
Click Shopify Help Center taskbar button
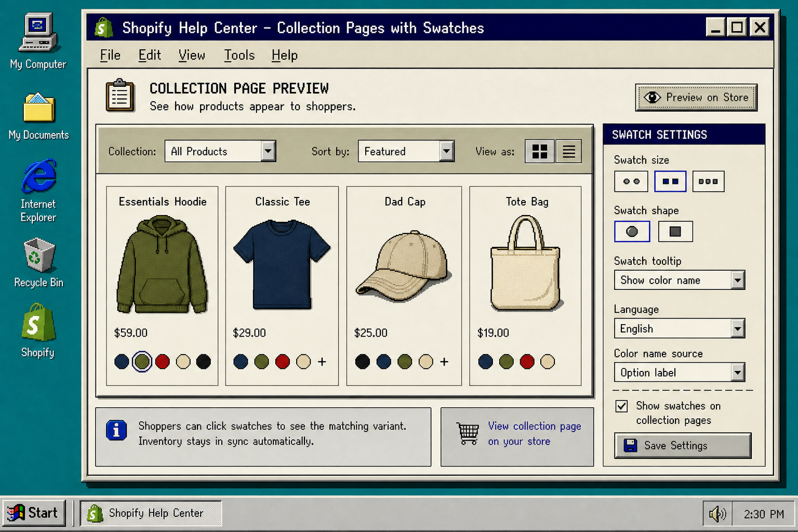tap(151, 513)
